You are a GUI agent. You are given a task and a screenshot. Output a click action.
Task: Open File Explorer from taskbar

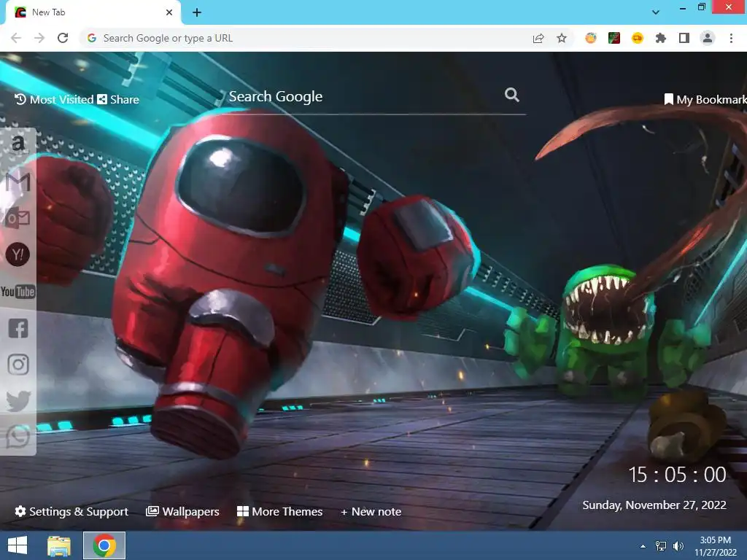59,545
